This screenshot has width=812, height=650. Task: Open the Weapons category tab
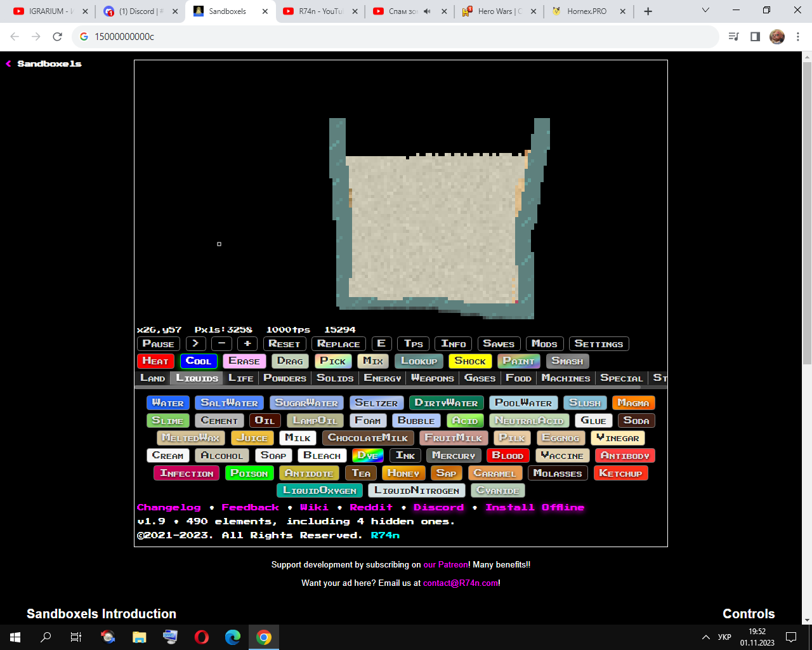tap(433, 378)
